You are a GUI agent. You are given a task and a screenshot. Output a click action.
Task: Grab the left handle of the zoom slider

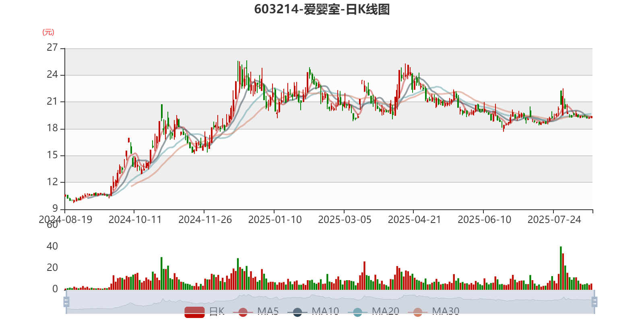click(66, 301)
